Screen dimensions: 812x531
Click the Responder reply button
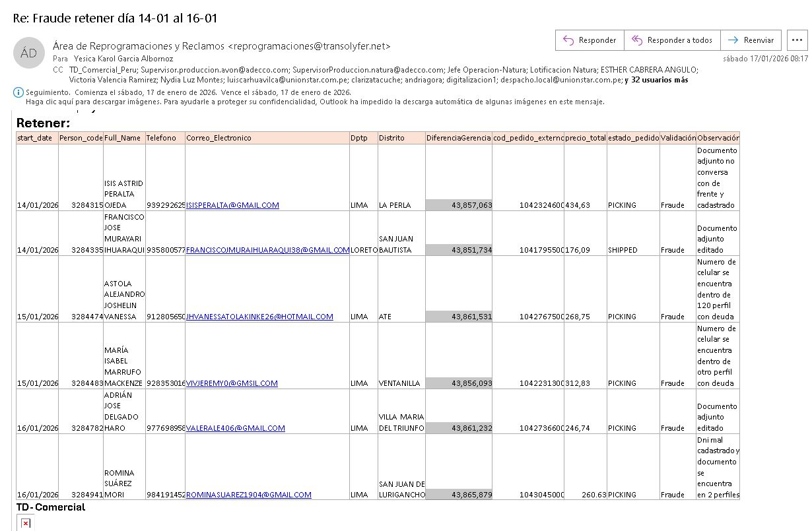pyautogui.click(x=590, y=40)
